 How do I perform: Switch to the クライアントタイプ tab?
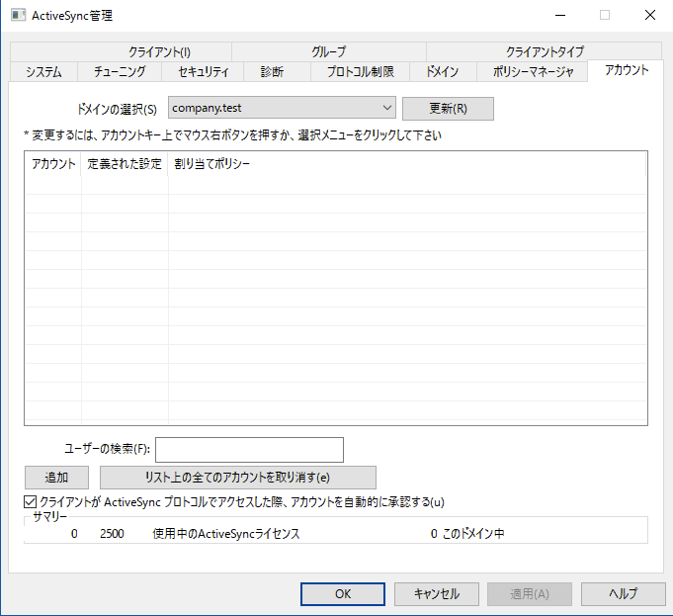(544, 51)
